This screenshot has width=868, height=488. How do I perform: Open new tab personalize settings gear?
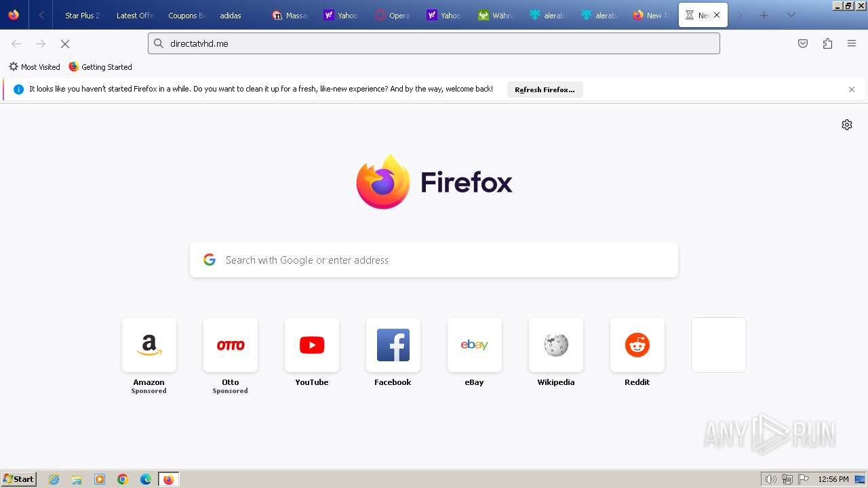tap(847, 125)
